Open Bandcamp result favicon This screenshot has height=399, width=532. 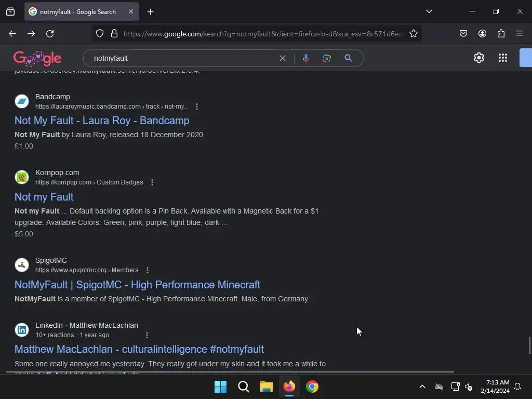(x=22, y=101)
